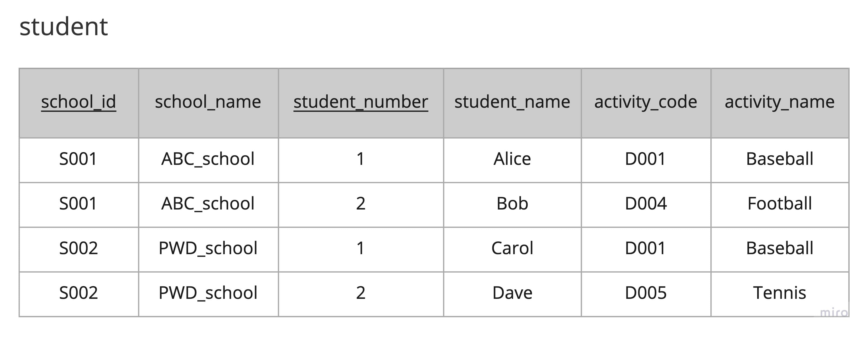The height and width of the screenshot is (337, 868).
Task: Click the Baseball cell in Alice's row
Action: coord(779,159)
